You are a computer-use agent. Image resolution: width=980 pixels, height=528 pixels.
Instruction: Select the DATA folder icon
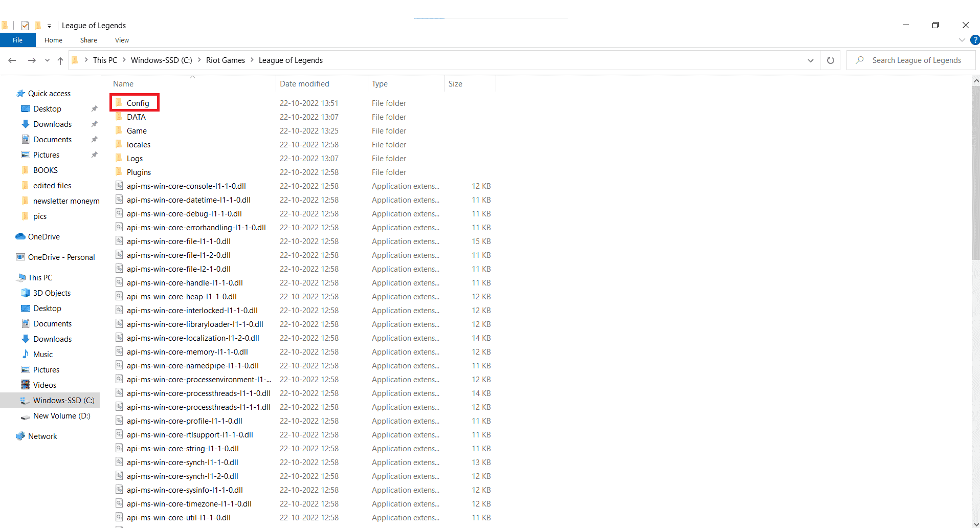point(119,117)
